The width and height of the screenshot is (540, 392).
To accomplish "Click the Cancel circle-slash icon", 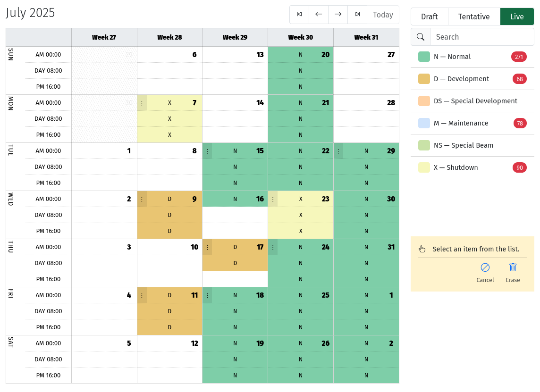I will (x=485, y=267).
